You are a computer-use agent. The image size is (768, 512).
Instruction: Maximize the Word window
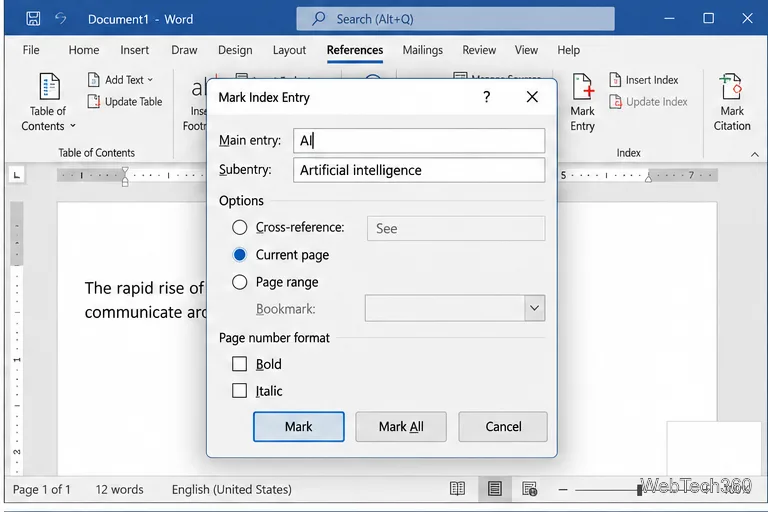click(x=708, y=19)
